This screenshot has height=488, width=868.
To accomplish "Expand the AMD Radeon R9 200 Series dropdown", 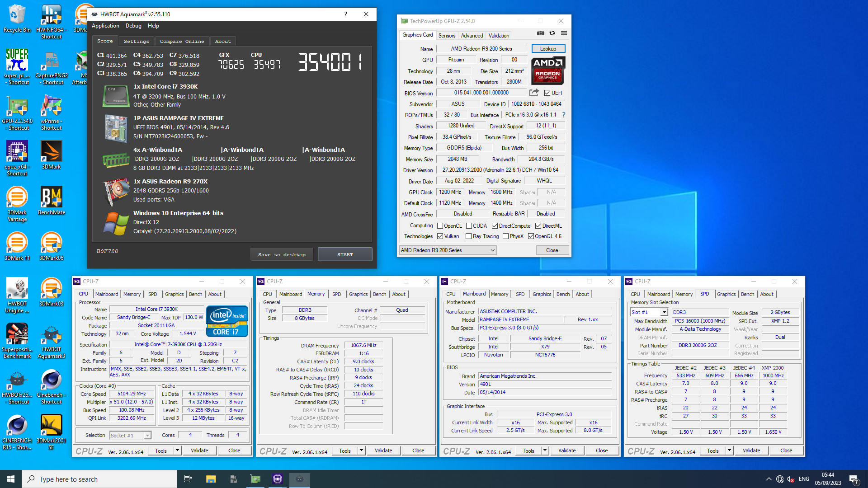I will click(x=448, y=250).
